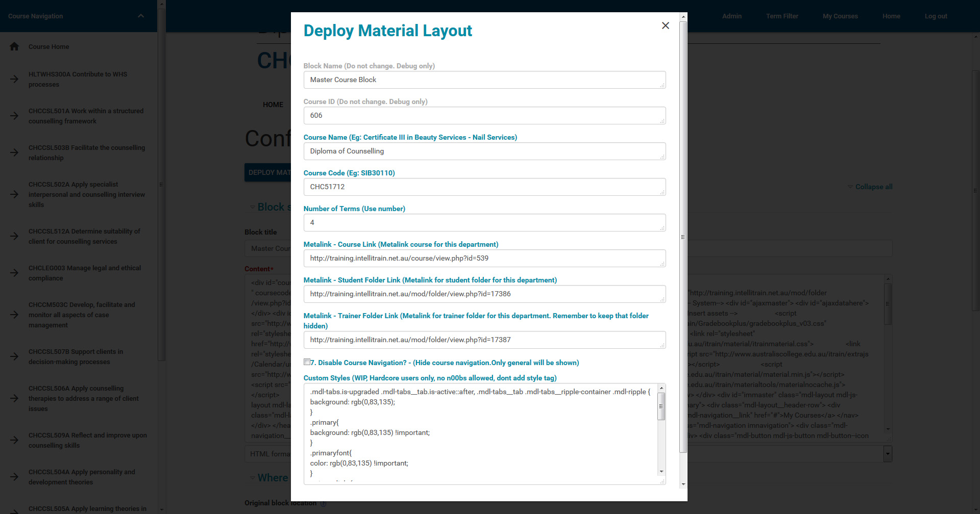
Task: Click the Content editor scrollbar on right
Action: pyautogui.click(x=888, y=305)
